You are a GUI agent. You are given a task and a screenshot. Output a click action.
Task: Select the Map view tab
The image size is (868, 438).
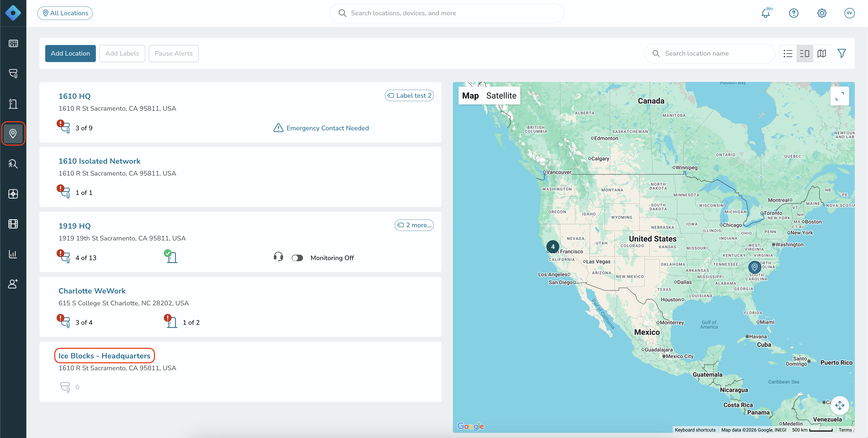pos(470,95)
